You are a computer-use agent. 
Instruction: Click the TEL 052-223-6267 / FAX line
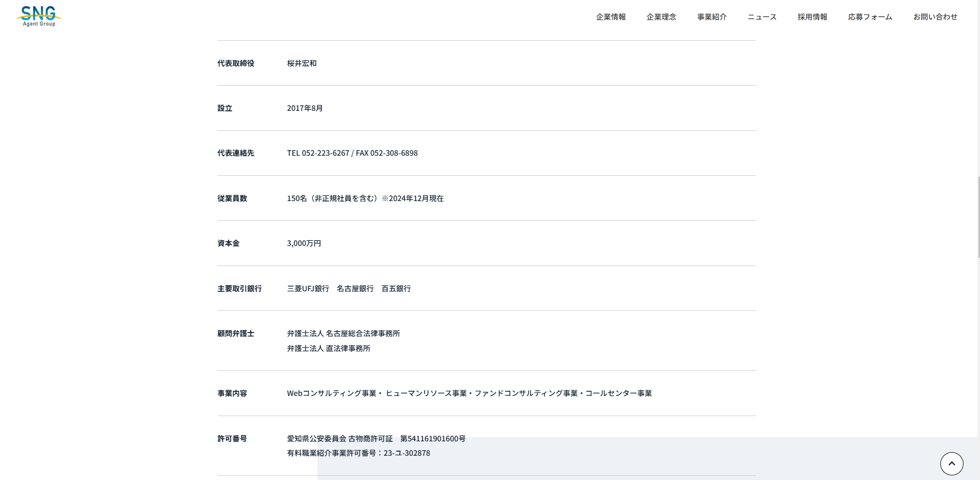(352, 153)
